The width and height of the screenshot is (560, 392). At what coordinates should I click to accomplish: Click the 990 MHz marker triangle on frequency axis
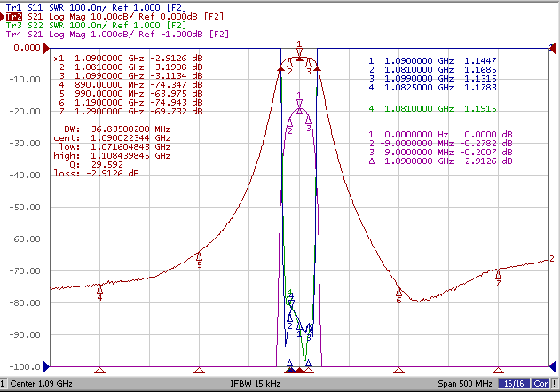point(199,370)
